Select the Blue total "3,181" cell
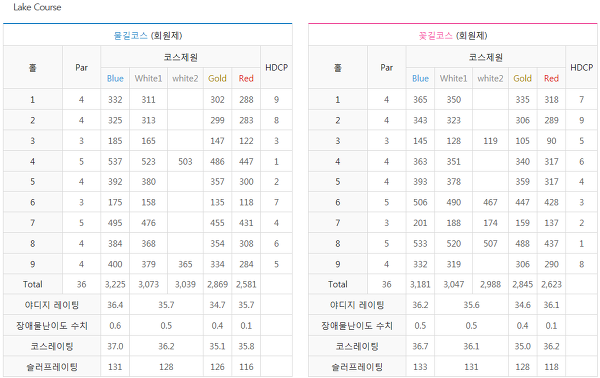This screenshot has height=378, width=600. pos(420,284)
